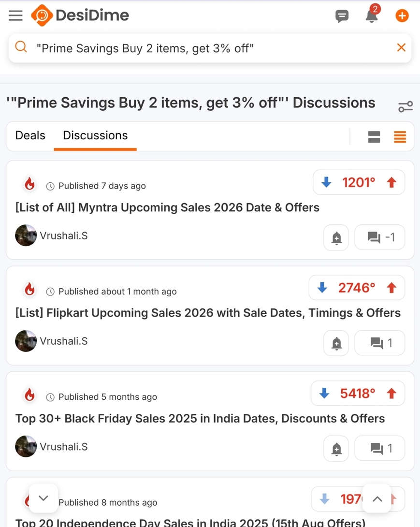
Task: Click the orange plus create-post icon
Action: pos(402,16)
